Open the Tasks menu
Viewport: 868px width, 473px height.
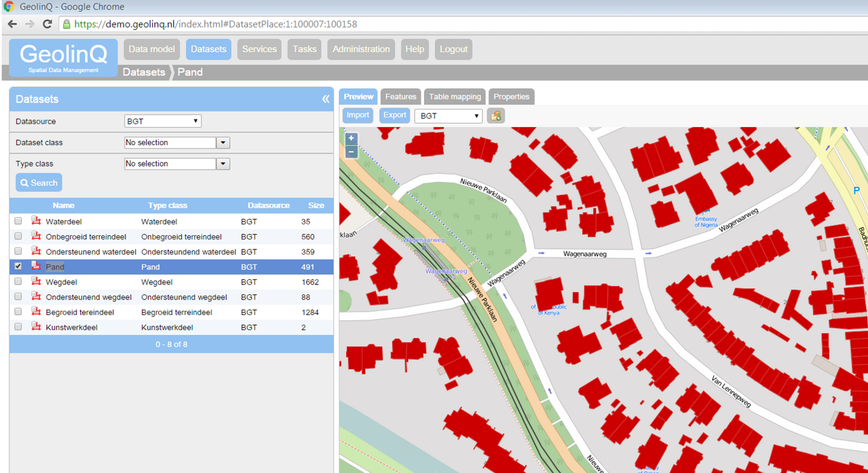coord(304,49)
